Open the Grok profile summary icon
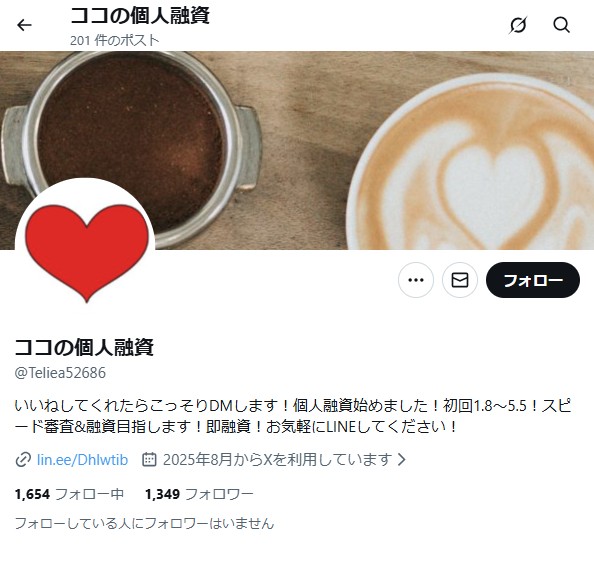Viewport: 594px width, 563px height. pos(518,25)
